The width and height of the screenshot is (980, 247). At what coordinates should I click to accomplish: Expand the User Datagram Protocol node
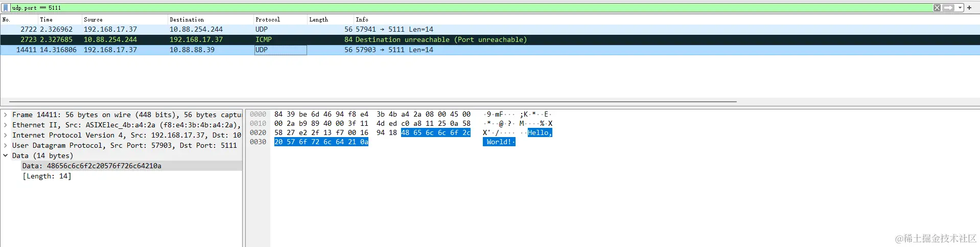6,146
